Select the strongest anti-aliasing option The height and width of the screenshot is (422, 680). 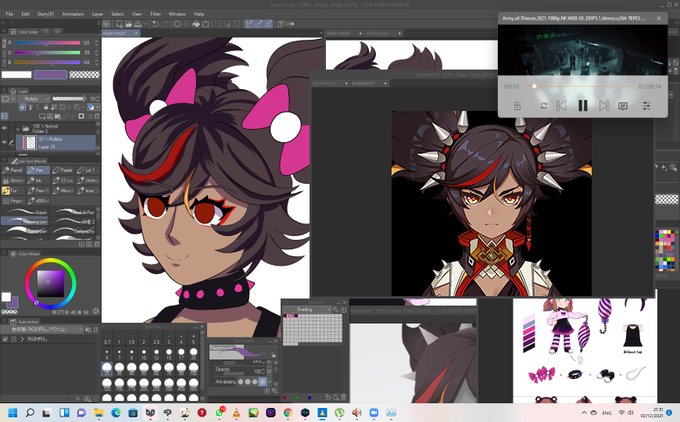click(262, 382)
